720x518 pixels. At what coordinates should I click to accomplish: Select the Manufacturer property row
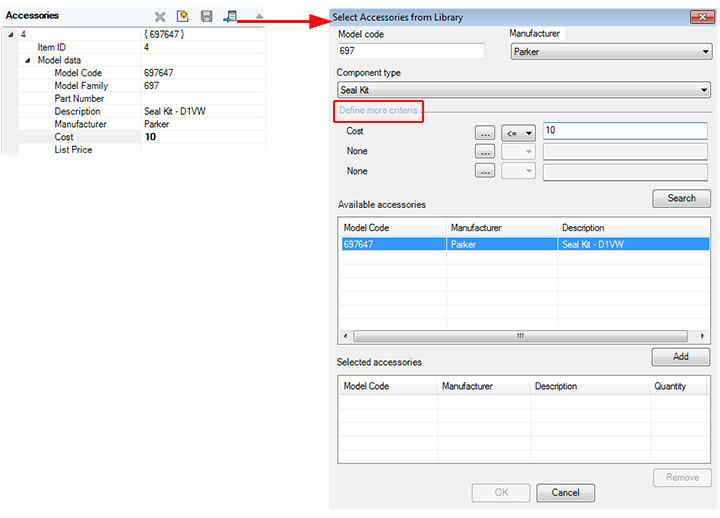[x=141, y=124]
